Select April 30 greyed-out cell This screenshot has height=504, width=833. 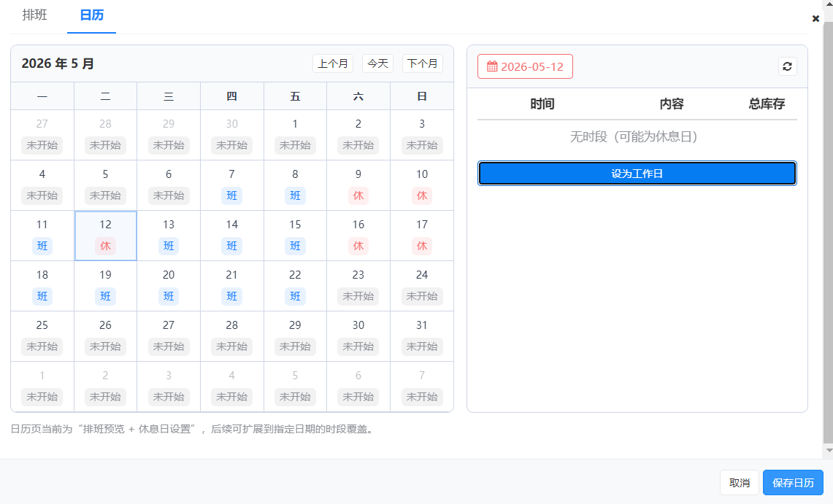[231, 135]
